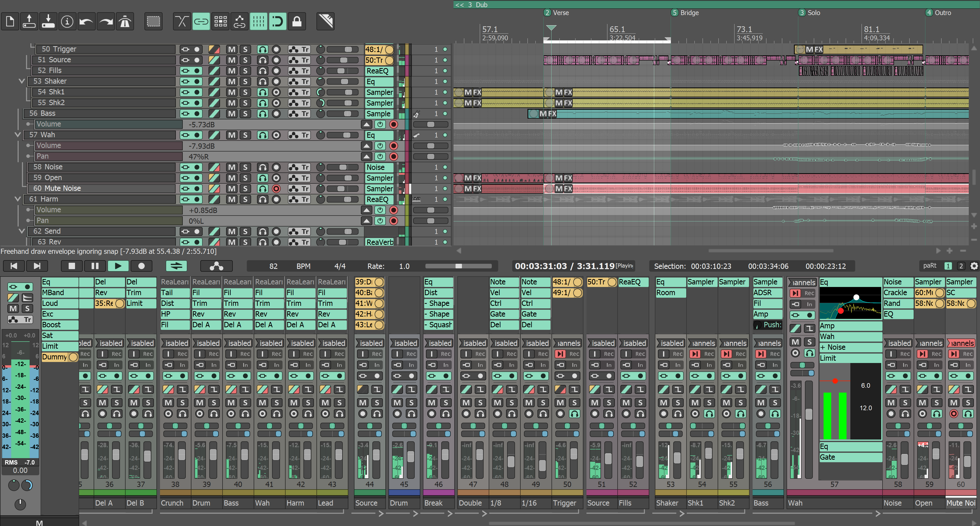Open Harm Volume envelope up-arrow menu
The width and height of the screenshot is (980, 526).
[366, 210]
